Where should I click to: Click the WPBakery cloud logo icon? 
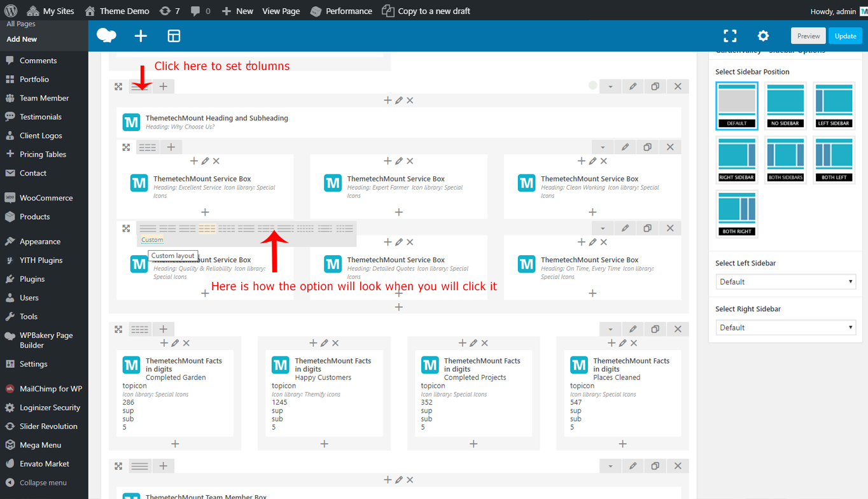pyautogui.click(x=106, y=36)
